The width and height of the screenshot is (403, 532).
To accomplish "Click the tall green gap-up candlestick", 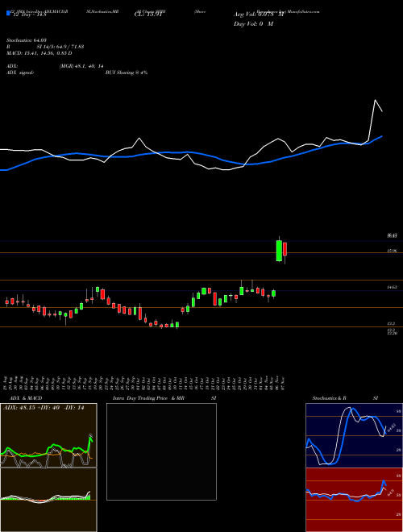I will coord(279,251).
